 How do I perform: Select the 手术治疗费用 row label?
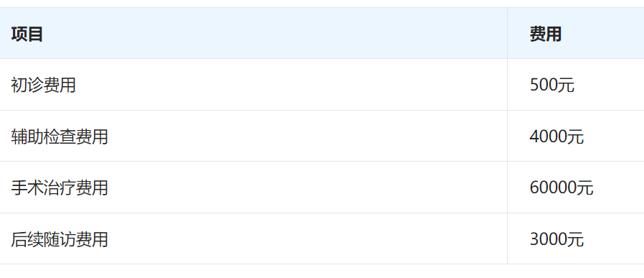59,188
